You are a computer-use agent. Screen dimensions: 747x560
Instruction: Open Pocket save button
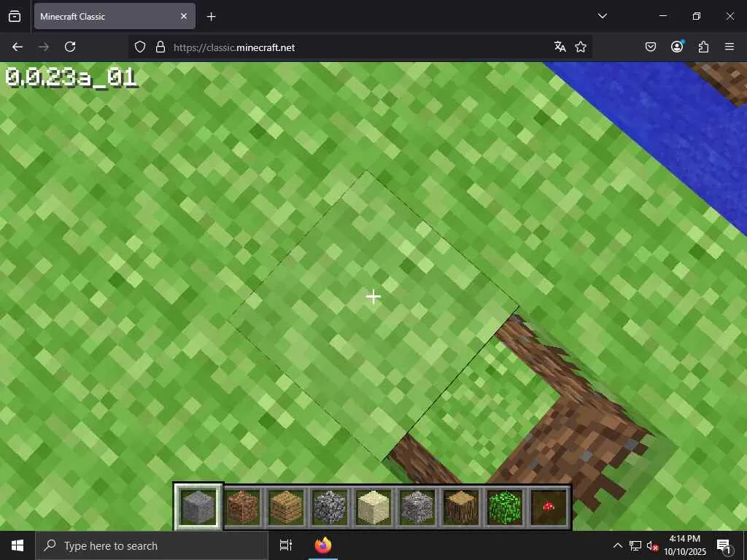click(x=651, y=47)
